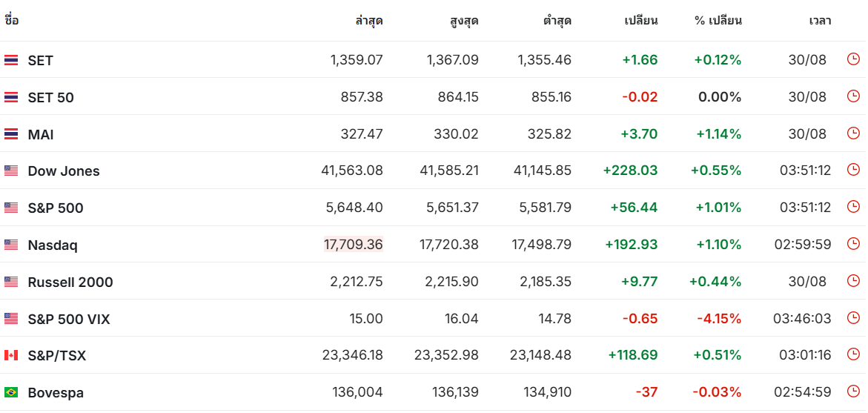This screenshot has width=868, height=413.
Task: Open the S&P 500 index link
Action: (56, 208)
